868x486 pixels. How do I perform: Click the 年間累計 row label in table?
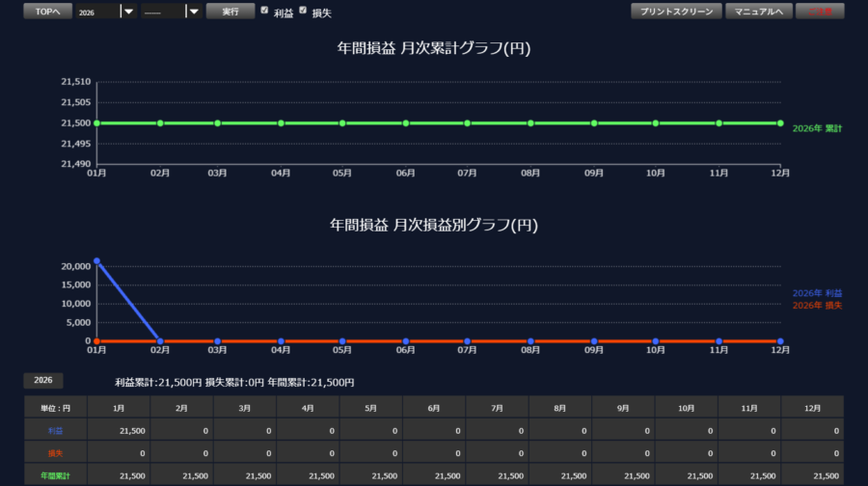pos(55,475)
